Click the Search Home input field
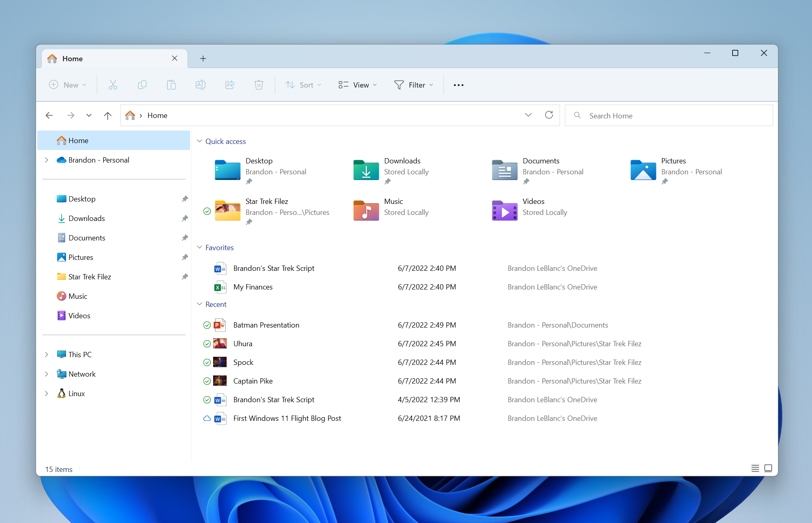 (669, 115)
